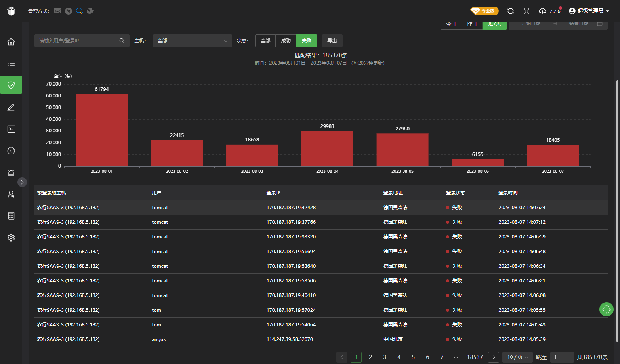This screenshot has height=364, width=620.
Task: Select the 昨日 time range
Action: tap(472, 24)
